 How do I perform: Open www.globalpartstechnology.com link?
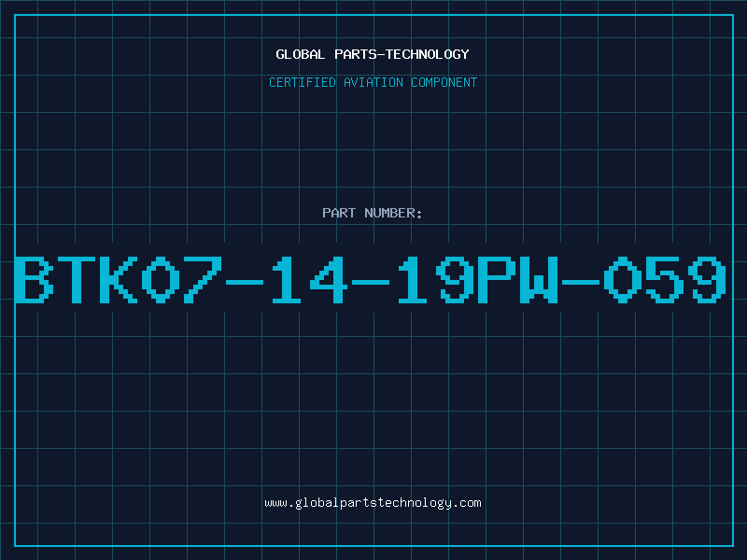tap(373, 503)
